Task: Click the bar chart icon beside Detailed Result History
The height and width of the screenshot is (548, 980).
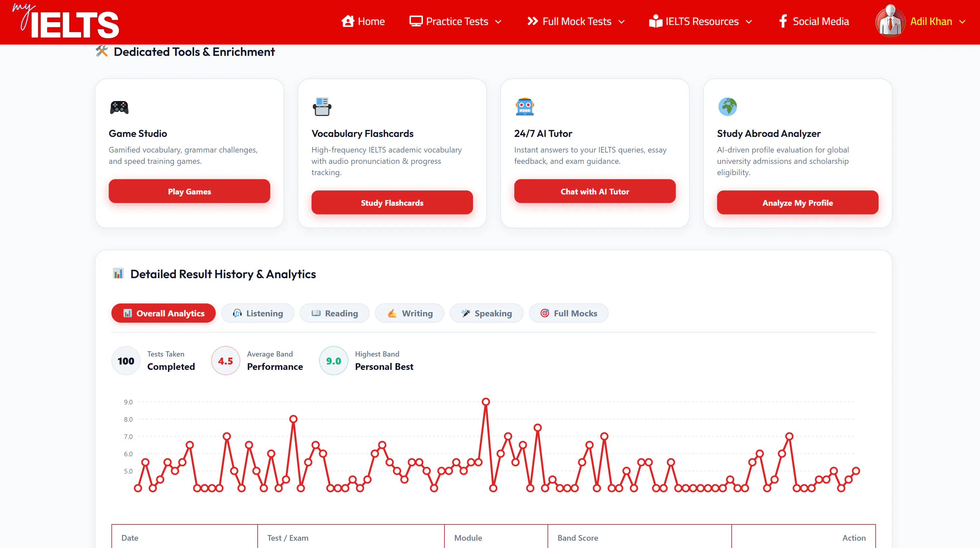Action: coord(118,274)
